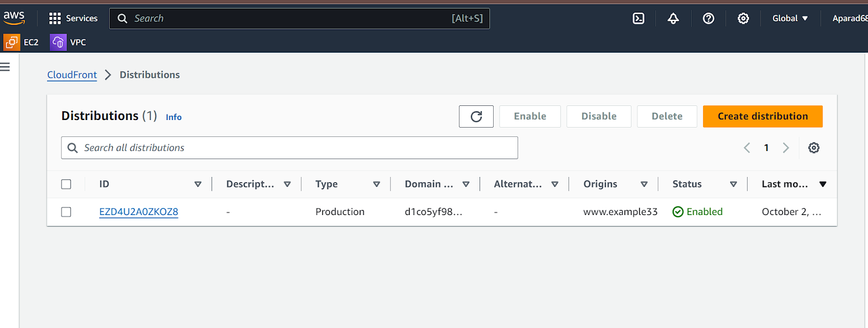The image size is (868, 328).
Task: Expand the side navigation hamburger menu
Action: [5, 67]
